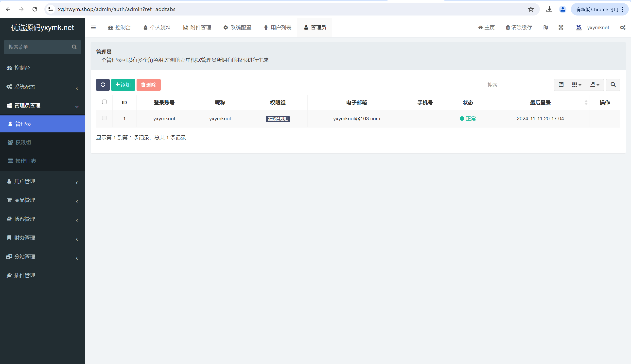Click the fullscreen expand icon

[x=561, y=28]
